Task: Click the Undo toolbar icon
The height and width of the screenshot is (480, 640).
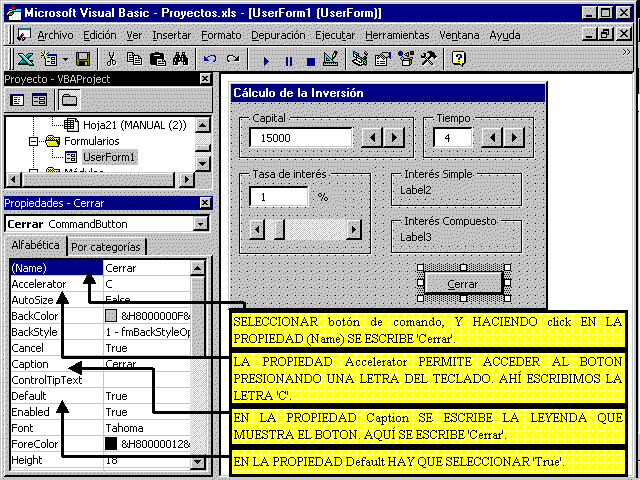Action: coord(210,60)
